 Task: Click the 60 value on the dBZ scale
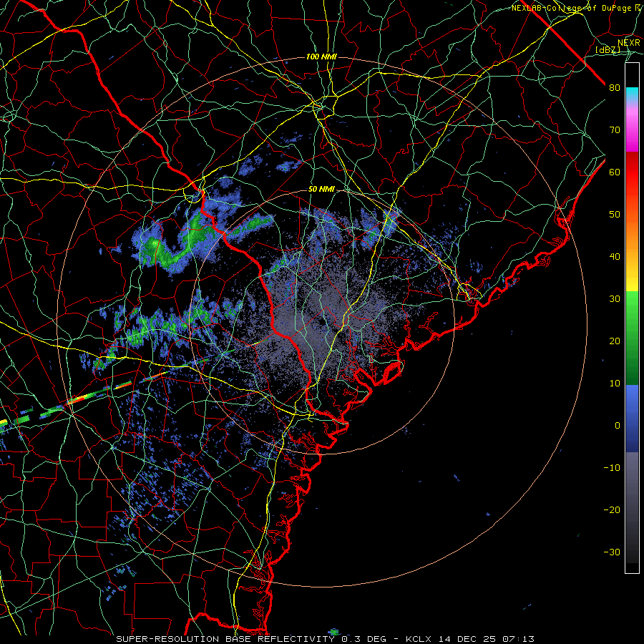click(x=615, y=172)
